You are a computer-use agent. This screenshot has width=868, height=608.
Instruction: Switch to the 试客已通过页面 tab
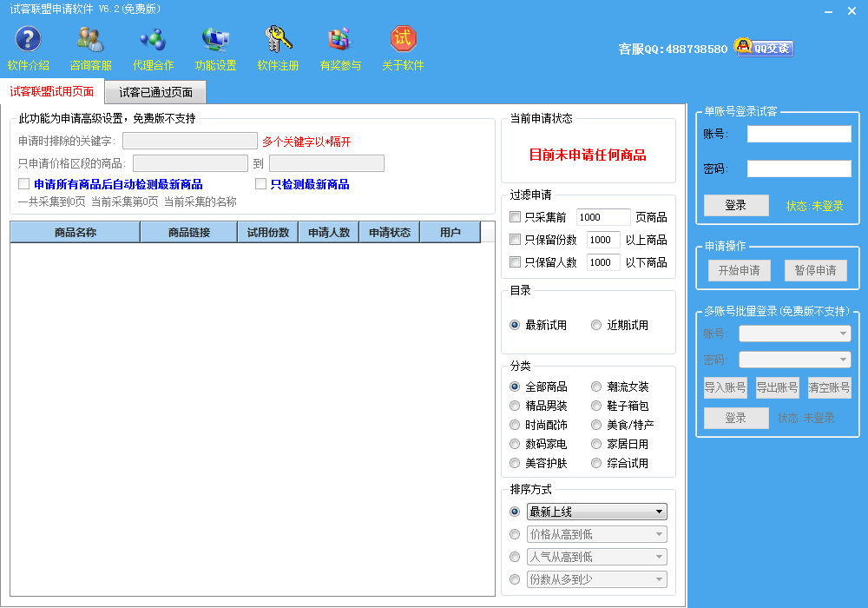(155, 92)
